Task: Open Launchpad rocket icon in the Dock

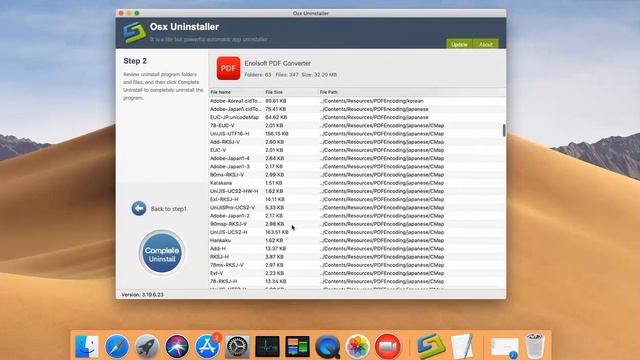Action: 147,346
